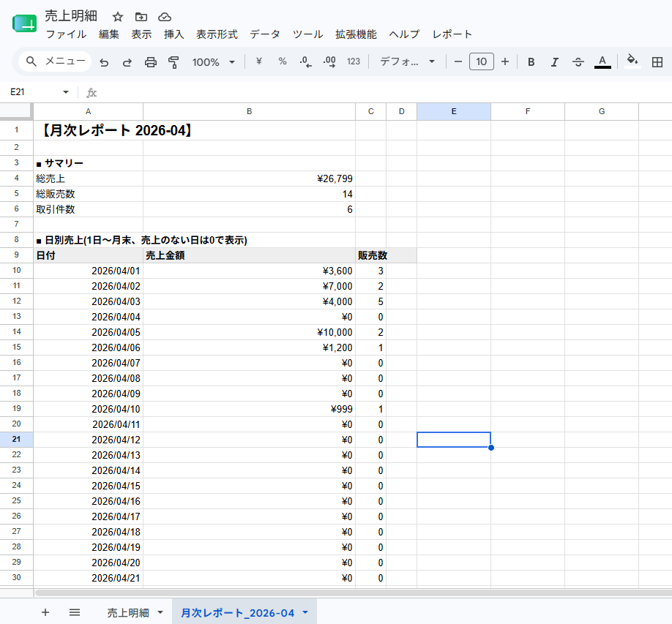Open the ツール menu
672x624 pixels.
pos(307,34)
